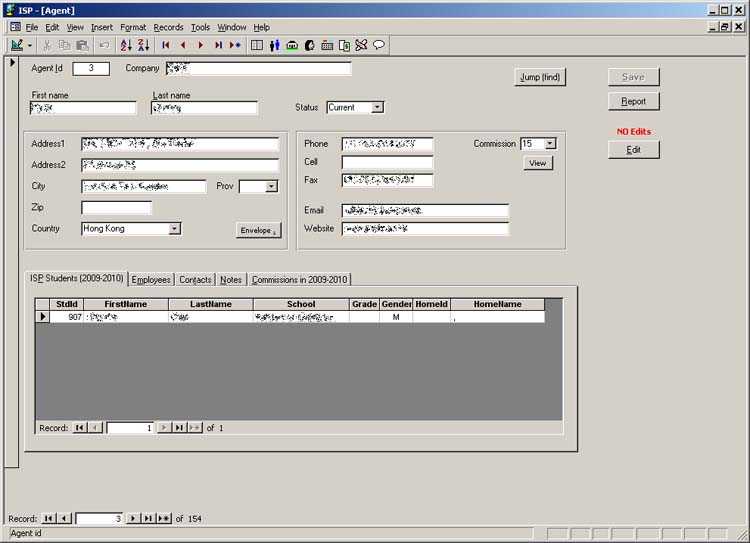Open the Records menu
The height and width of the screenshot is (543, 750).
coord(168,27)
